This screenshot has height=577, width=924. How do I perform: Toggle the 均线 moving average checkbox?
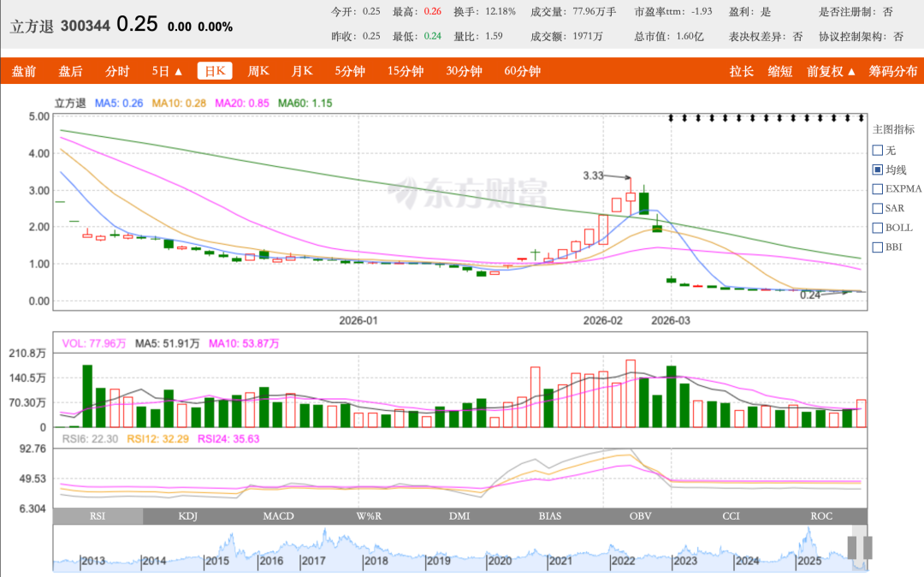coord(878,170)
